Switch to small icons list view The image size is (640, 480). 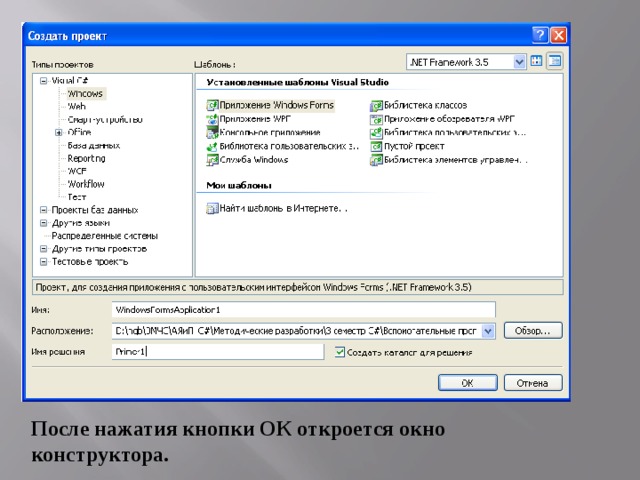tap(555, 62)
